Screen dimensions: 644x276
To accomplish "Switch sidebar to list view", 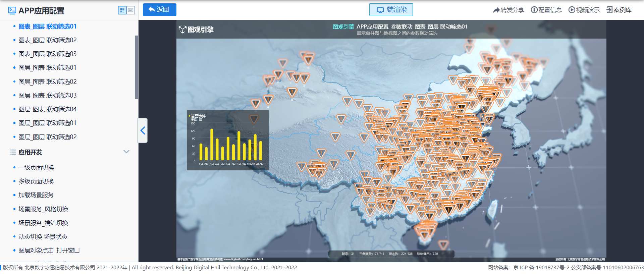I will pyautogui.click(x=122, y=10).
